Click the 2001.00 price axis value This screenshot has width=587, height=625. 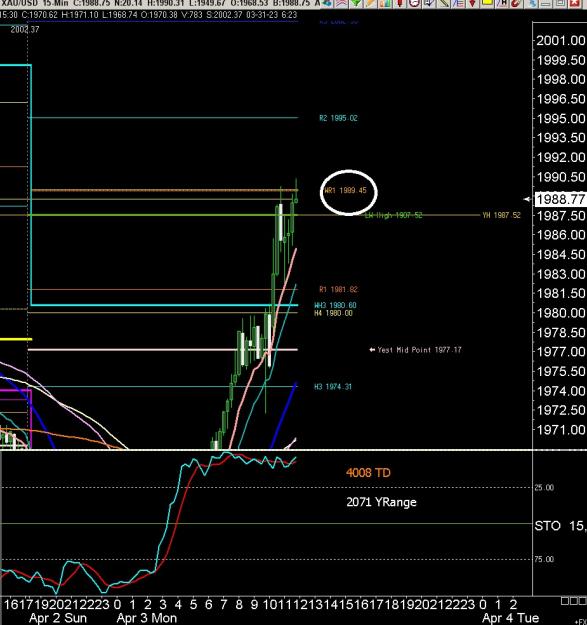click(561, 40)
